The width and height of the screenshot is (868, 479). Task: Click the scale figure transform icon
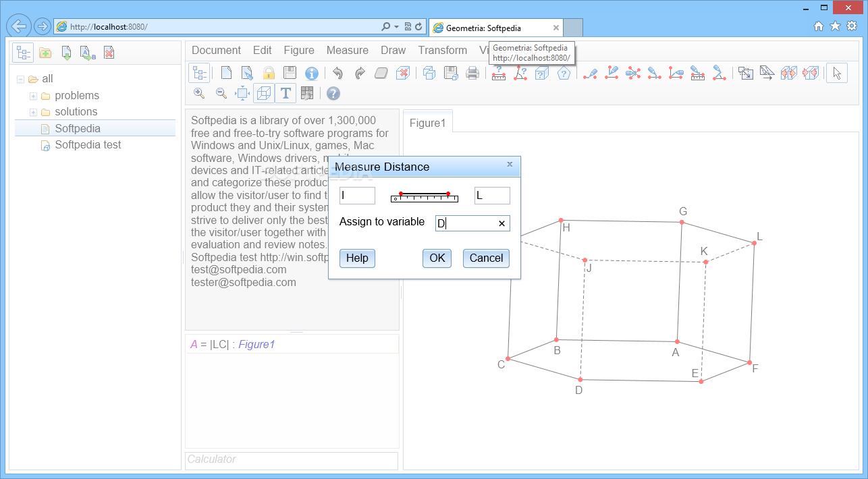(745, 73)
